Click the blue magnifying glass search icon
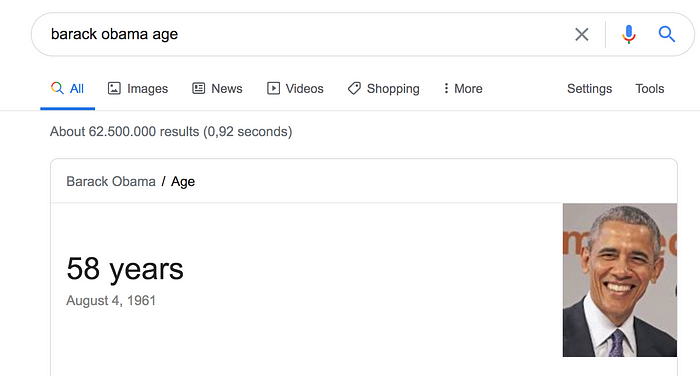Viewport: 700px width, 376px height. pyautogui.click(x=667, y=34)
